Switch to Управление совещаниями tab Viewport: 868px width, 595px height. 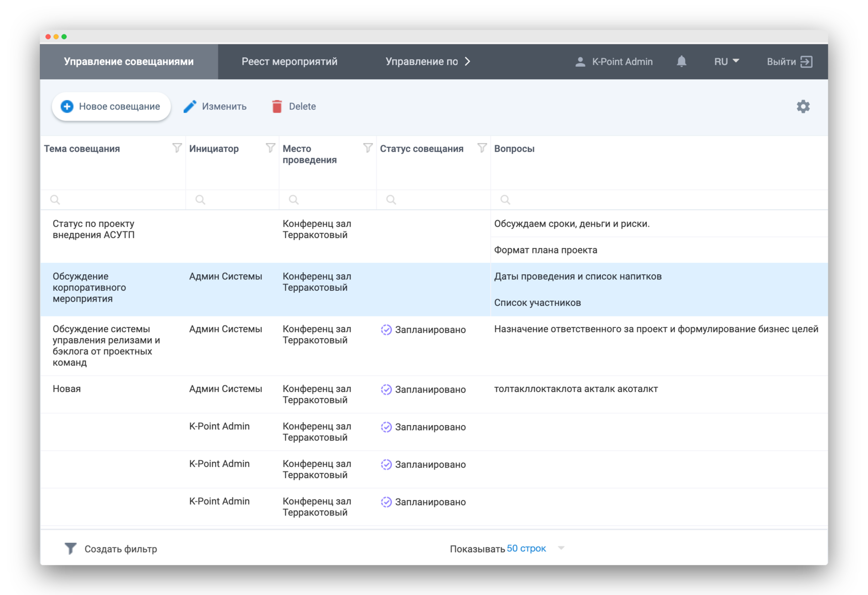pos(129,61)
